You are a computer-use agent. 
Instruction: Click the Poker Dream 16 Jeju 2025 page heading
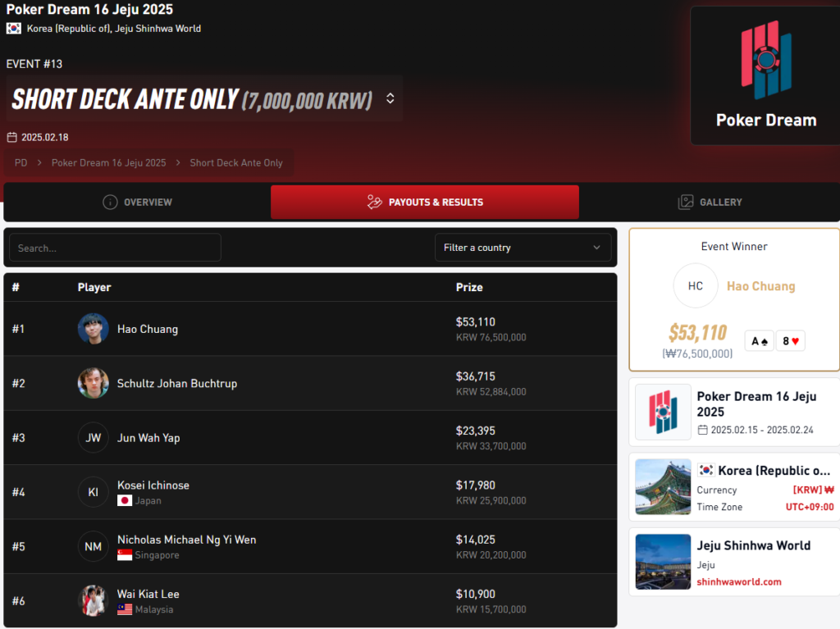click(x=89, y=9)
